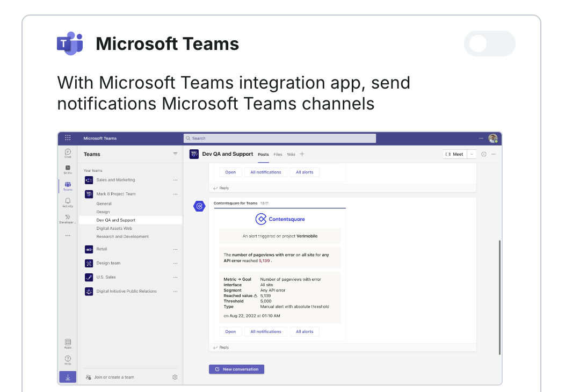Switch to the Files tab
Viewport: 565px width, 392px height.
point(278,155)
